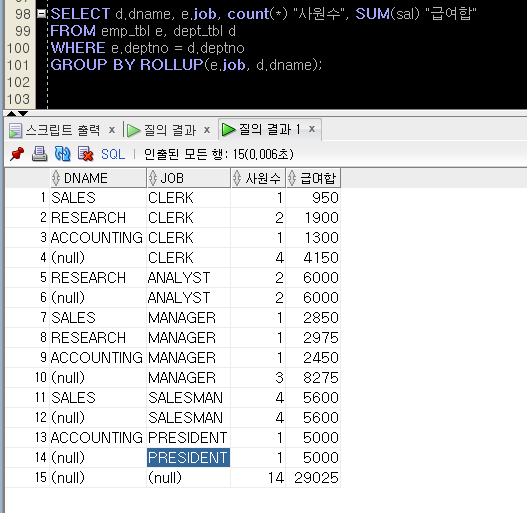Sort by the DNAME column header

[98, 178]
